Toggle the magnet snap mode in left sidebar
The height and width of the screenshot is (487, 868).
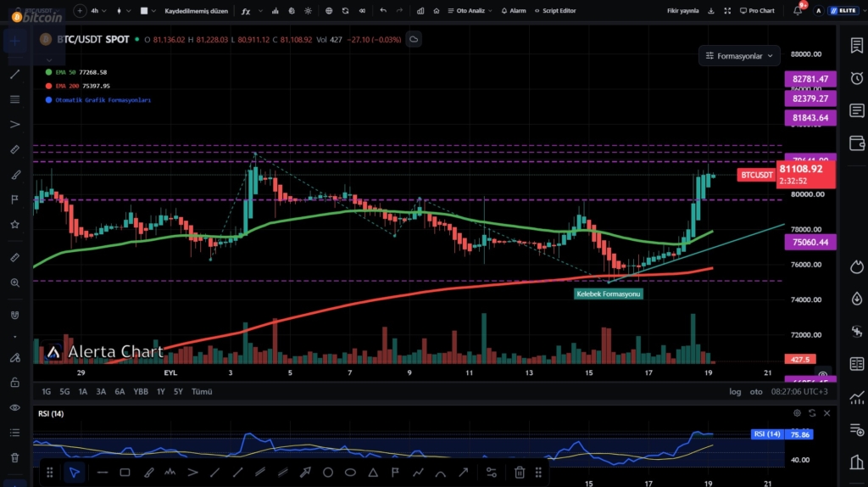click(x=15, y=315)
